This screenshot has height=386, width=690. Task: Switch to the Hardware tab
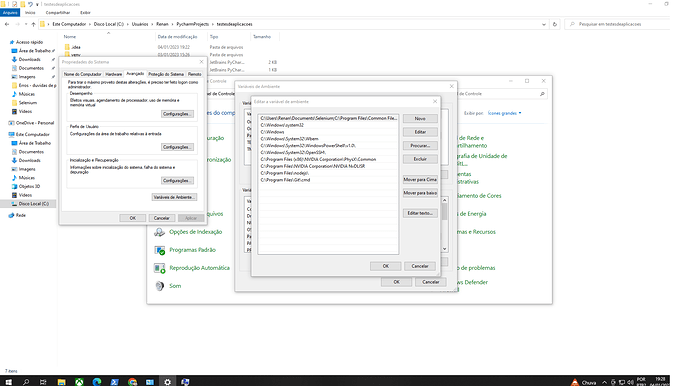tap(114, 74)
